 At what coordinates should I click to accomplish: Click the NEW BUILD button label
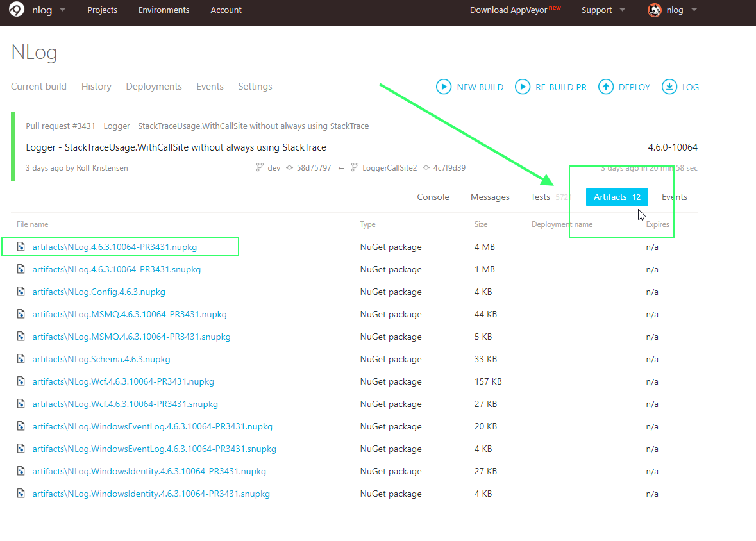pos(480,87)
